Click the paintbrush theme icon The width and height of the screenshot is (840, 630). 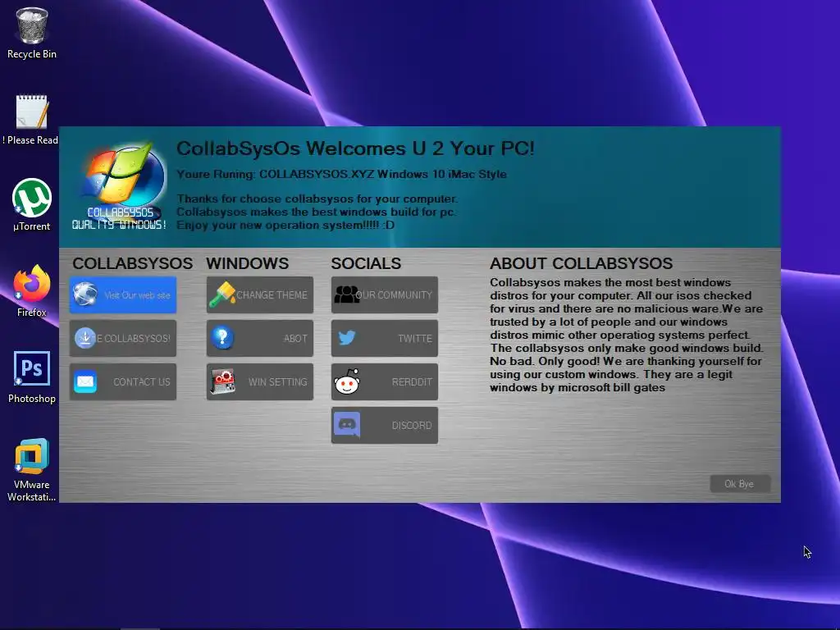pos(221,294)
